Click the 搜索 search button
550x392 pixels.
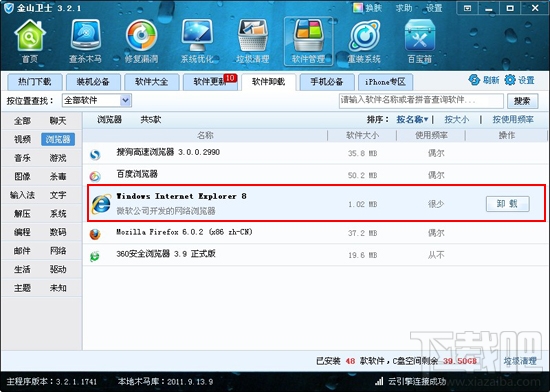523,101
